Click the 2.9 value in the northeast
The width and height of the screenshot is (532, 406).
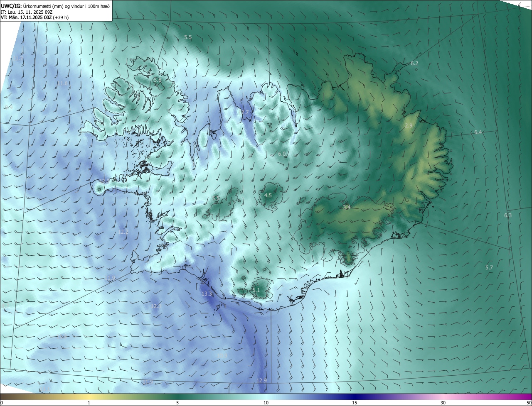pos(409,126)
